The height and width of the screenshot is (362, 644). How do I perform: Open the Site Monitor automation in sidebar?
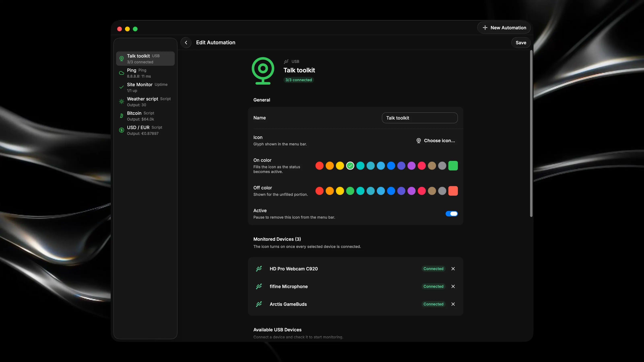[145, 87]
